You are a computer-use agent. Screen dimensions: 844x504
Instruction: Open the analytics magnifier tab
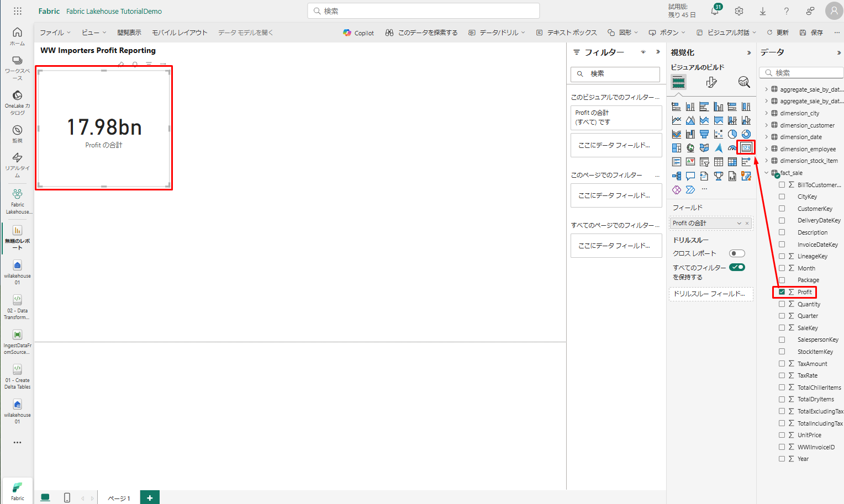click(744, 82)
